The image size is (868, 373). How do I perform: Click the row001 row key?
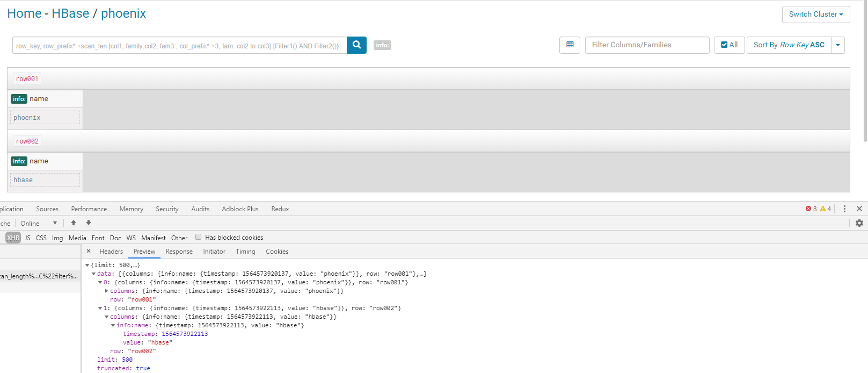[x=27, y=78]
